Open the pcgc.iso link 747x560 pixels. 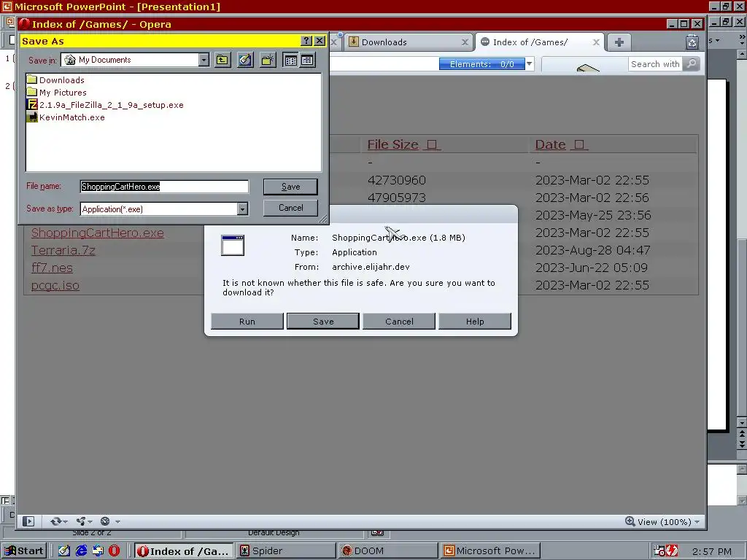55,285
